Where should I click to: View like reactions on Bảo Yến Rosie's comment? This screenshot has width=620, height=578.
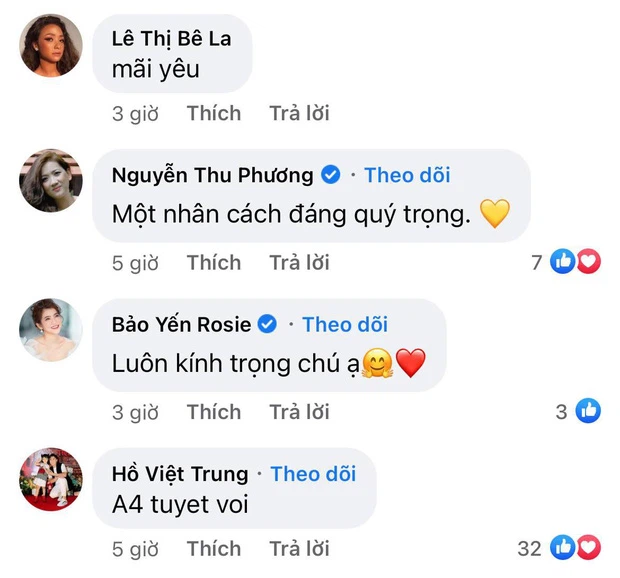click(588, 411)
